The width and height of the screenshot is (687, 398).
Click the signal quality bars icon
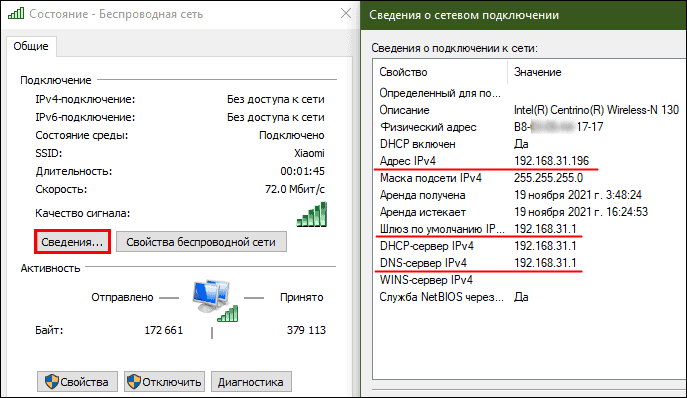312,214
